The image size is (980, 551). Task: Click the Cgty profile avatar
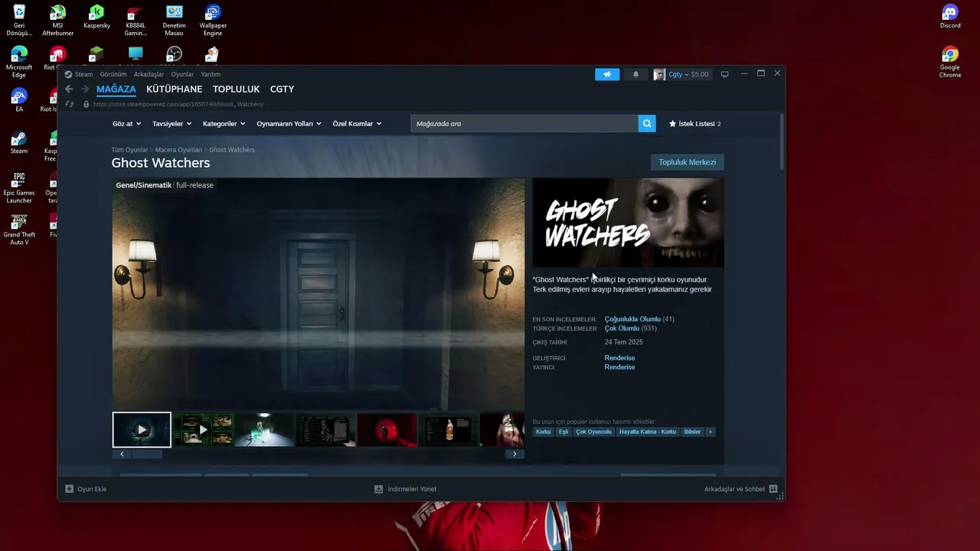tap(659, 74)
